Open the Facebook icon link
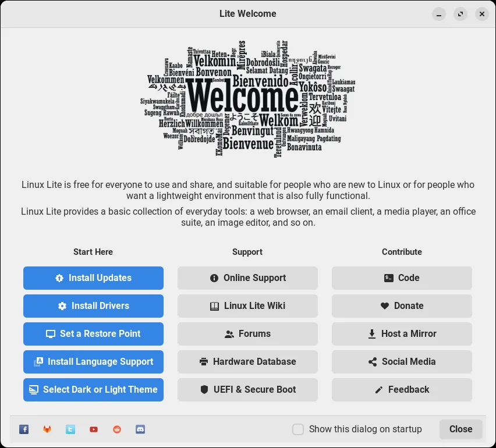This screenshot has width=496, height=448. point(24,429)
